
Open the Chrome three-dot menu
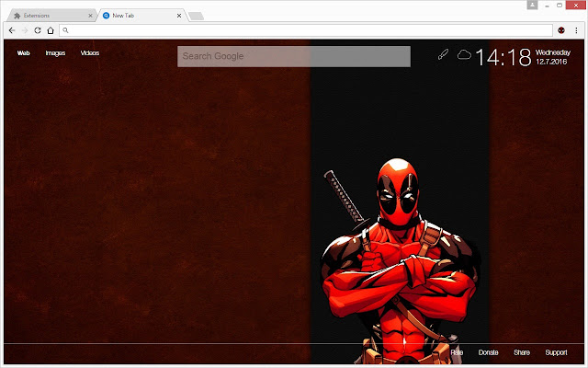[576, 30]
